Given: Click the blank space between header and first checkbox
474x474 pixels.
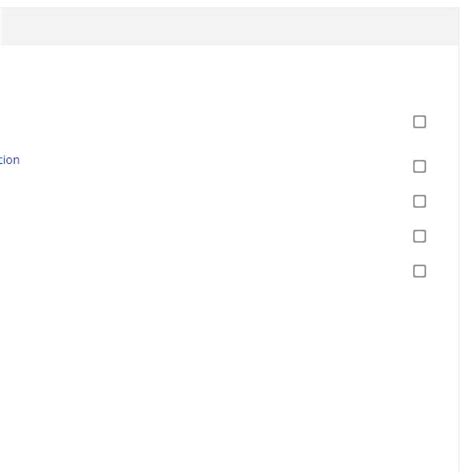Looking at the screenshot, I should click(229, 78).
